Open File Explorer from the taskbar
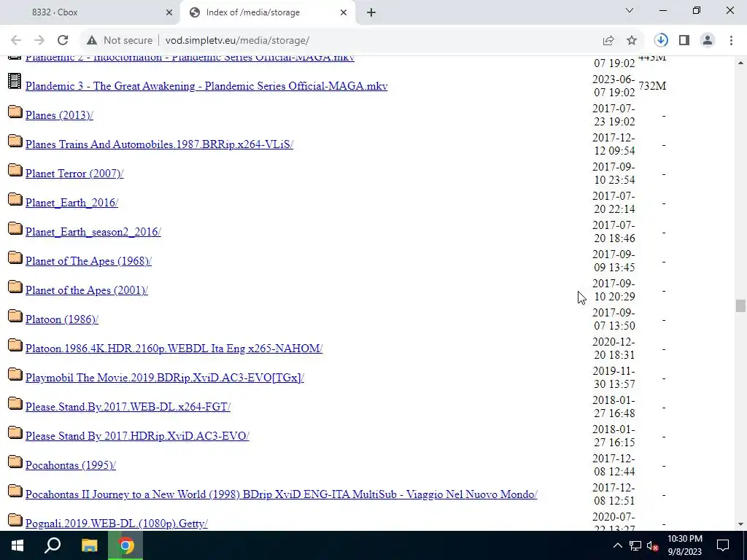Viewport: 747px width, 560px height. [x=89, y=545]
